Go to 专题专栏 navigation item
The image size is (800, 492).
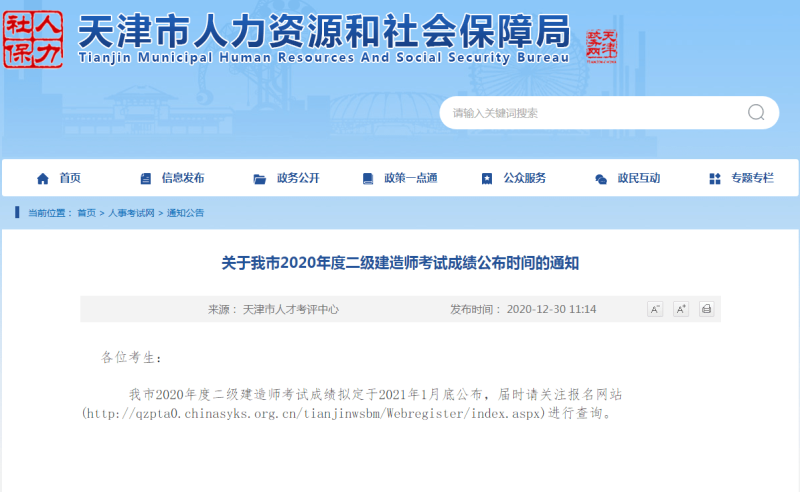coord(752,178)
